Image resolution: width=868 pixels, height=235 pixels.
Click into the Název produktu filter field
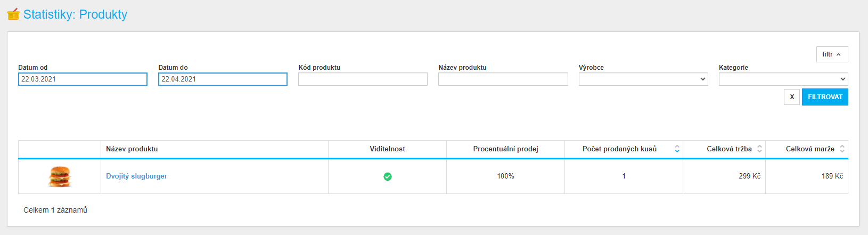(503, 79)
